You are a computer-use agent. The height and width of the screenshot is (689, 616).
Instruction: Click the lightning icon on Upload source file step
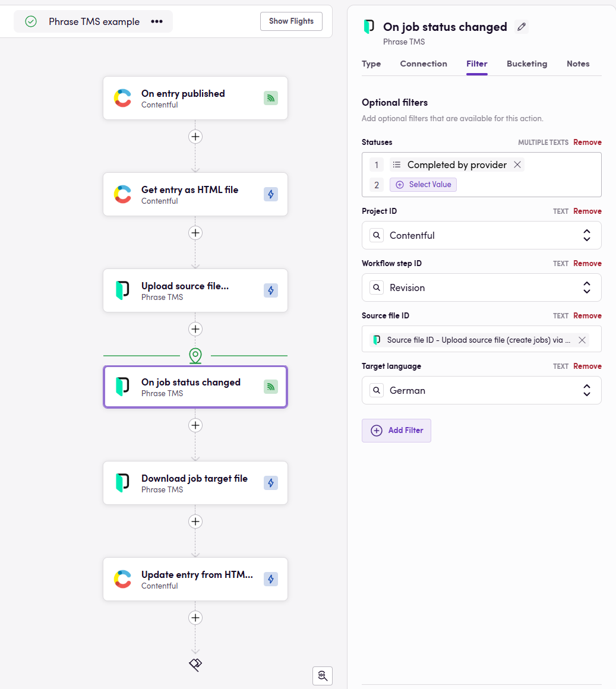coord(271,290)
